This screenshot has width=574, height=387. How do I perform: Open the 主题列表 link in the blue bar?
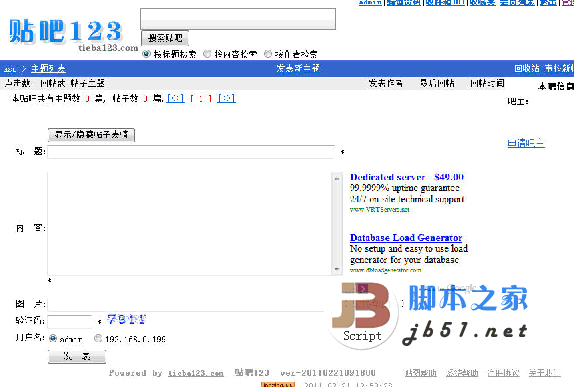click(48, 68)
